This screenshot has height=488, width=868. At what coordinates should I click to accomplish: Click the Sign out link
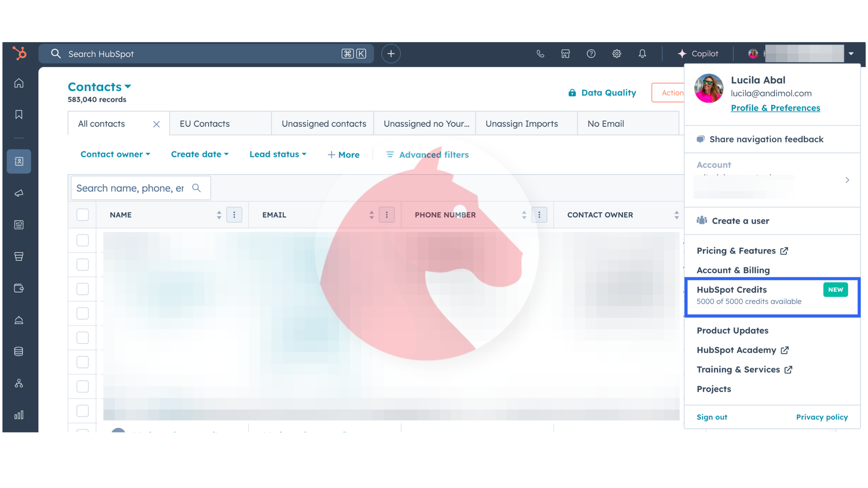[712, 417]
